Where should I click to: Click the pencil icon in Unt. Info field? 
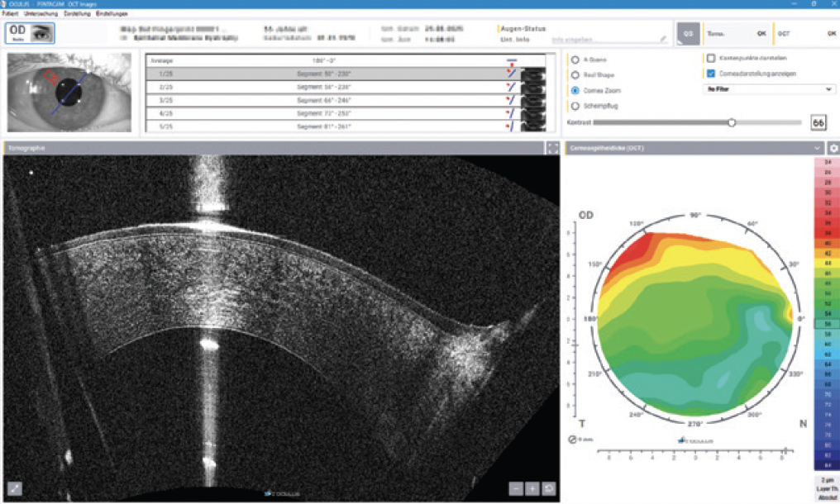click(x=662, y=39)
